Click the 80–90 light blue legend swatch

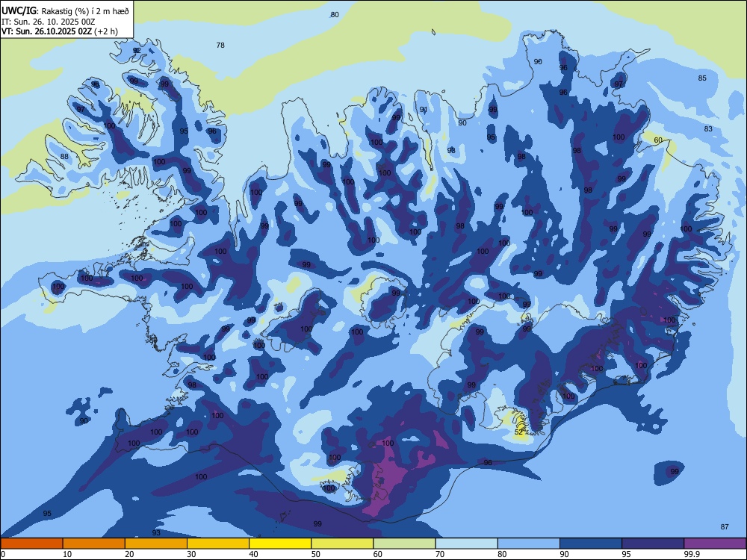[528, 544]
